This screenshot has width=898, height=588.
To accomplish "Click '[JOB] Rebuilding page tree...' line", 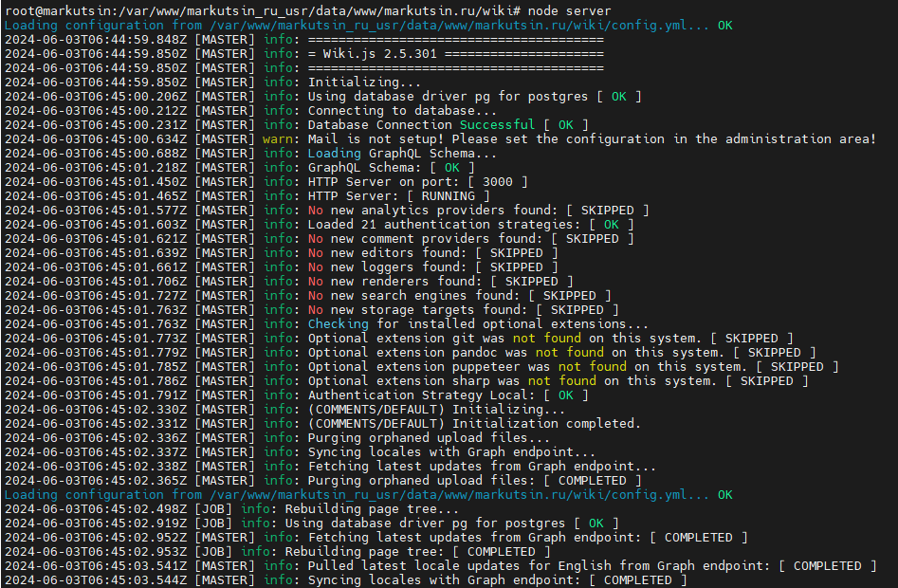I will pos(231,509).
